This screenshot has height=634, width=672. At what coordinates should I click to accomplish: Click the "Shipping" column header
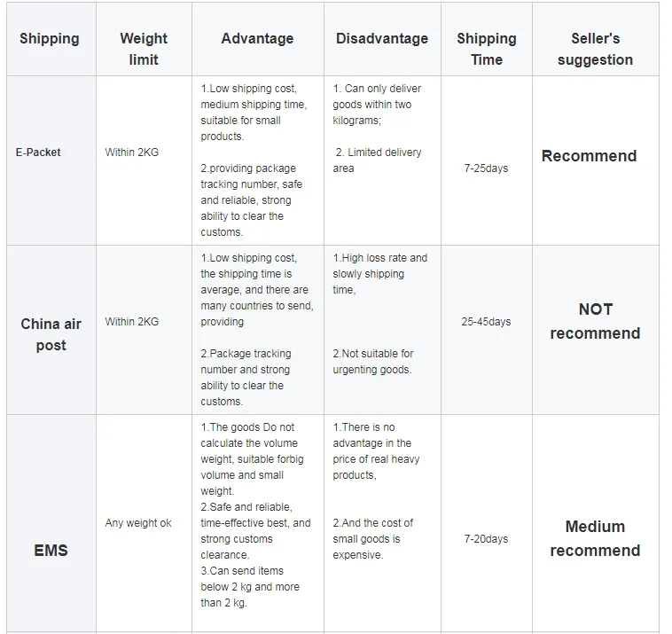tap(50, 39)
